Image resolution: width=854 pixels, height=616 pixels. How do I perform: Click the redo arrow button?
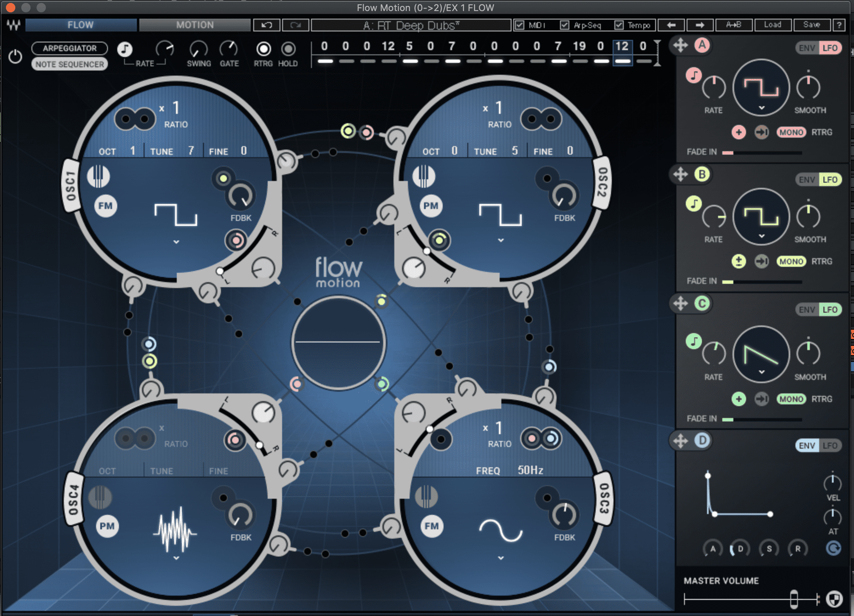(296, 25)
